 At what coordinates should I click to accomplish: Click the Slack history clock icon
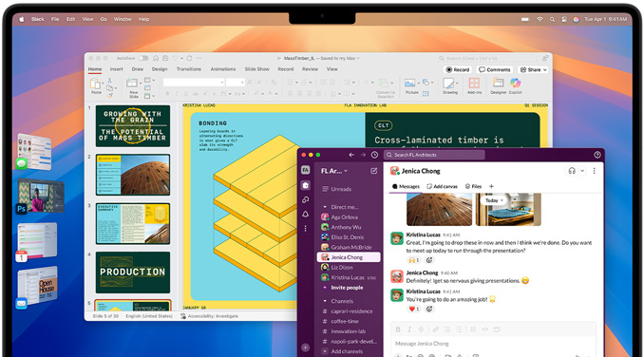click(x=374, y=155)
